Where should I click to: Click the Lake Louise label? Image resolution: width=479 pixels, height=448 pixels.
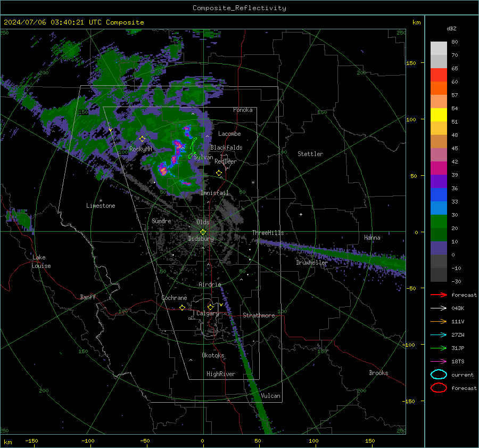(41, 262)
